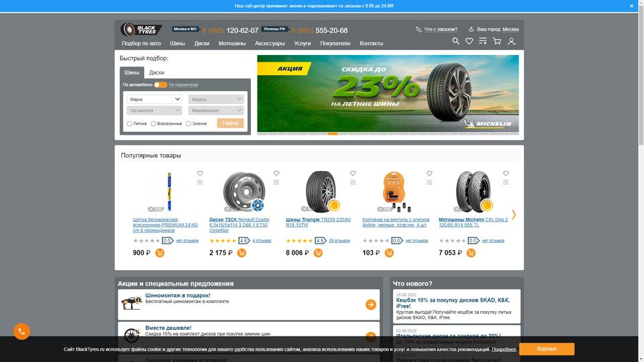
Task: Open Мотошины menu item
Action: point(232,43)
